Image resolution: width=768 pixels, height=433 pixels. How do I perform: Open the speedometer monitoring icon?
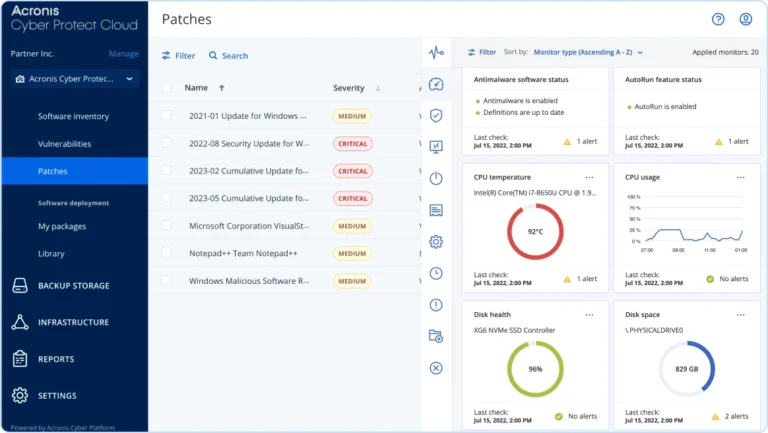pos(436,84)
